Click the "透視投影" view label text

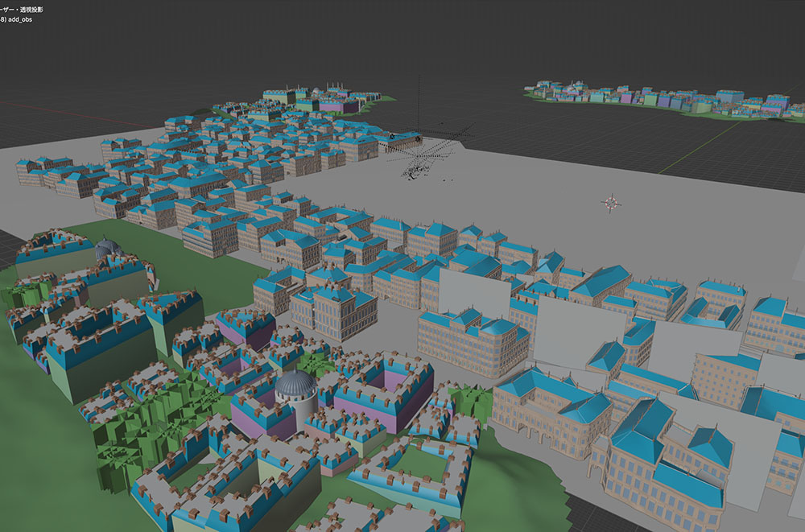pyautogui.click(x=32, y=10)
